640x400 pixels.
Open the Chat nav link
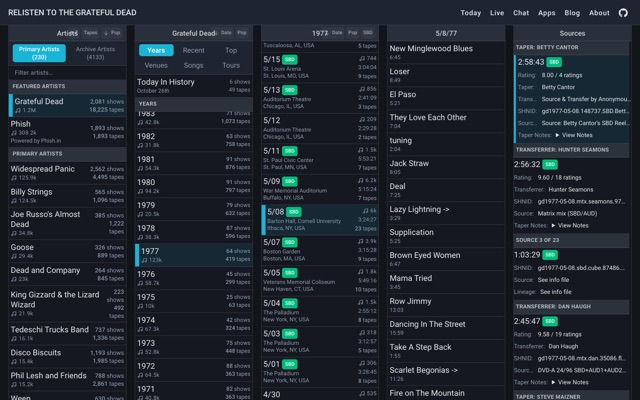pos(521,13)
